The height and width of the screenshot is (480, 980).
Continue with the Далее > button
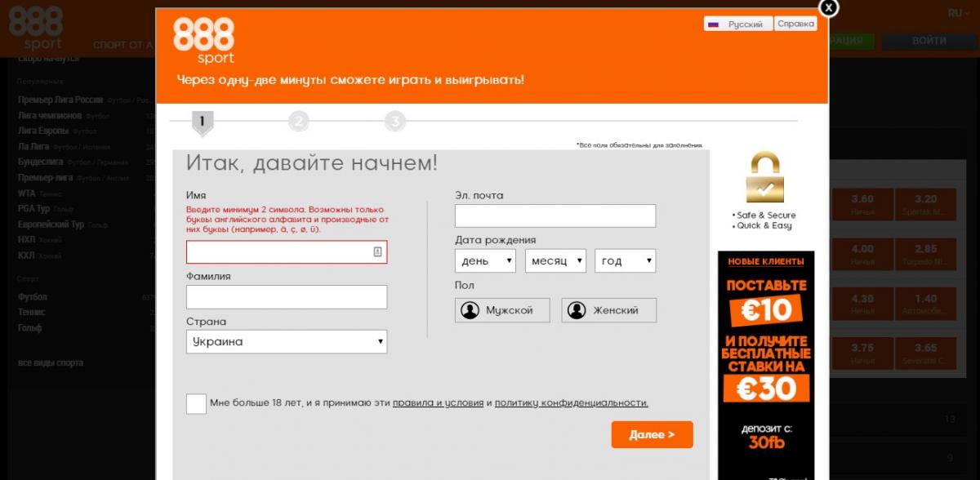(x=652, y=434)
